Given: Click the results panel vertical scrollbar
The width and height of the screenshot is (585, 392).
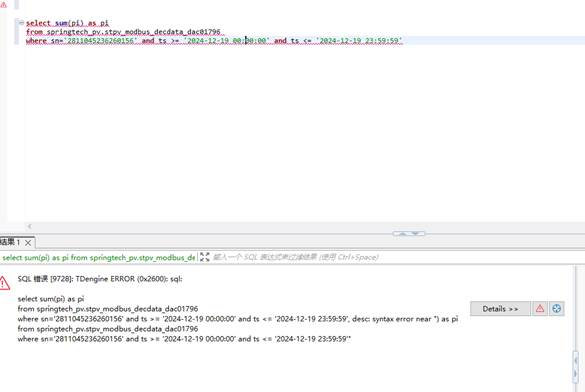Looking at the screenshot, I should 575,366.
